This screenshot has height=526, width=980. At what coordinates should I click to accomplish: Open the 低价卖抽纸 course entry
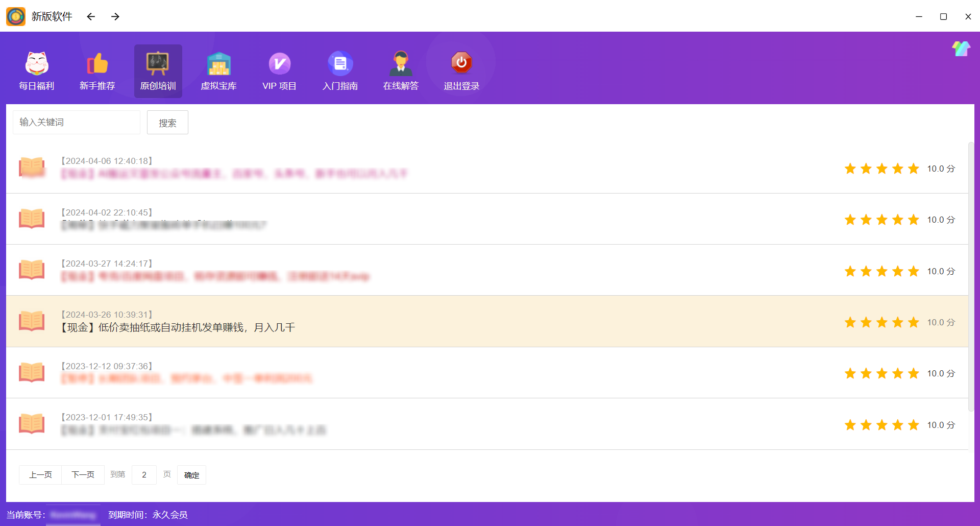178,327
